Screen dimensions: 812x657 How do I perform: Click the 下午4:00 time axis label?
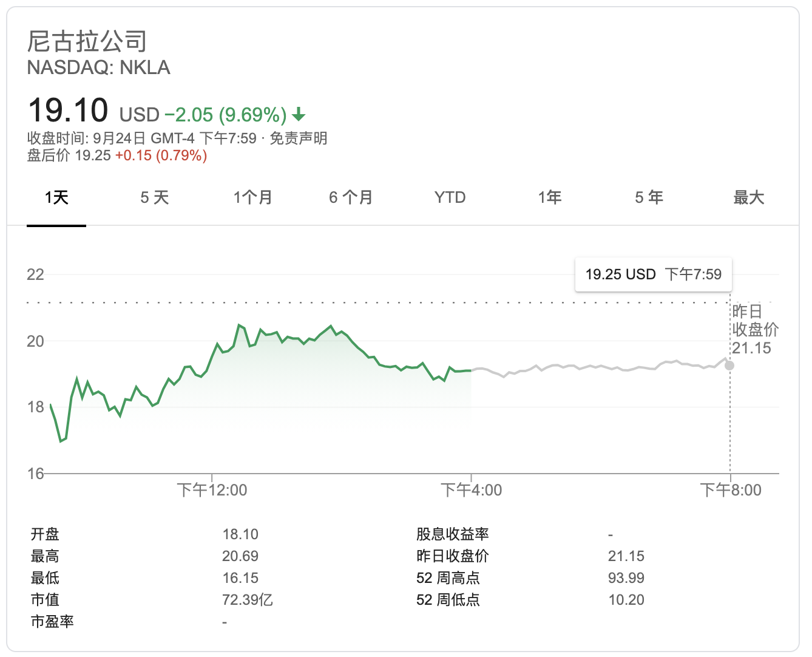point(472,490)
